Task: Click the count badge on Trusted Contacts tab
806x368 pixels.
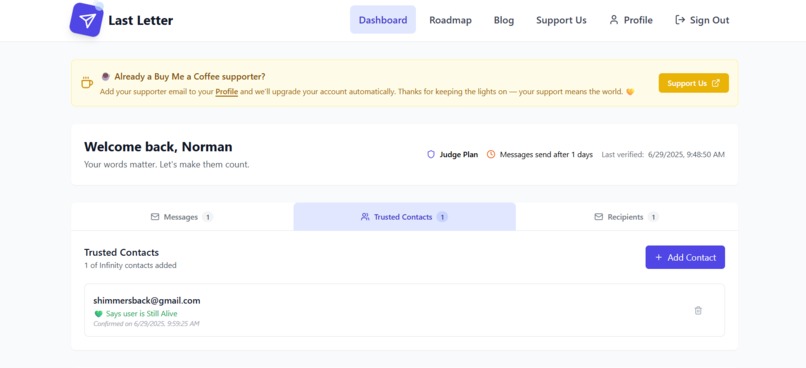Action: pos(442,217)
